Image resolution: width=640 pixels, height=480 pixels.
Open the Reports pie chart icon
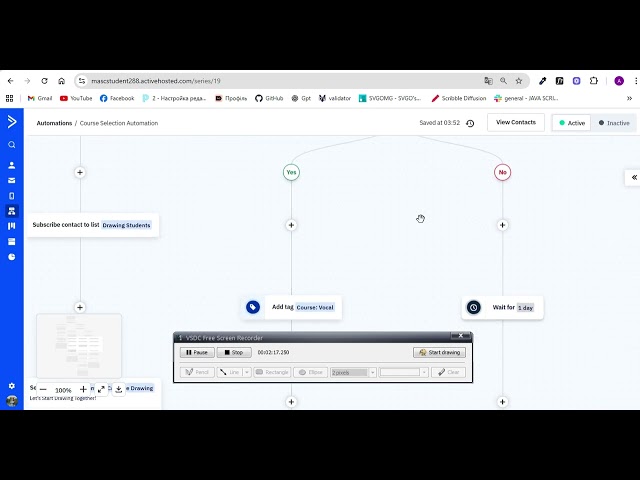[x=12, y=257]
